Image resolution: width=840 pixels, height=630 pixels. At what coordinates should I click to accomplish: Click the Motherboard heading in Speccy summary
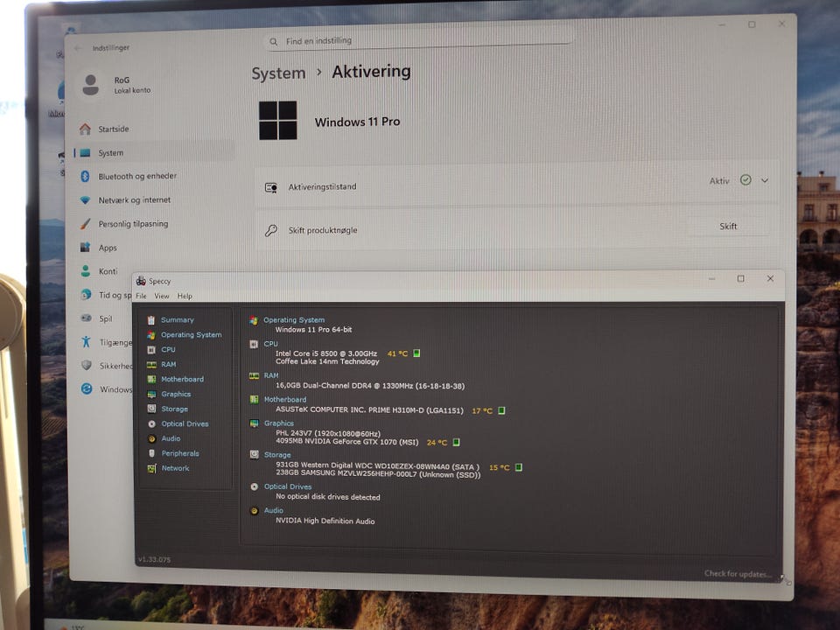coord(285,399)
